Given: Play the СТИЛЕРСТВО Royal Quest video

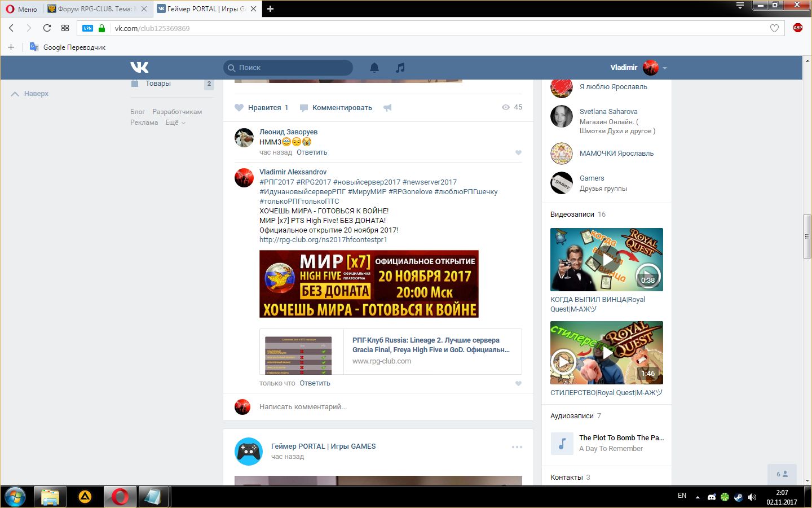Looking at the screenshot, I should [x=607, y=353].
